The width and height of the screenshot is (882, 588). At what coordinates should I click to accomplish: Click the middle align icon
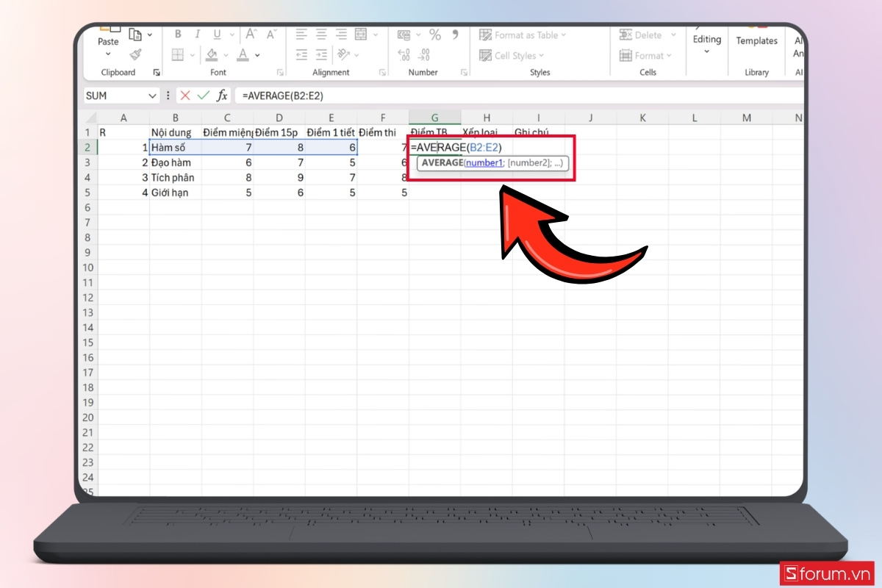click(321, 35)
